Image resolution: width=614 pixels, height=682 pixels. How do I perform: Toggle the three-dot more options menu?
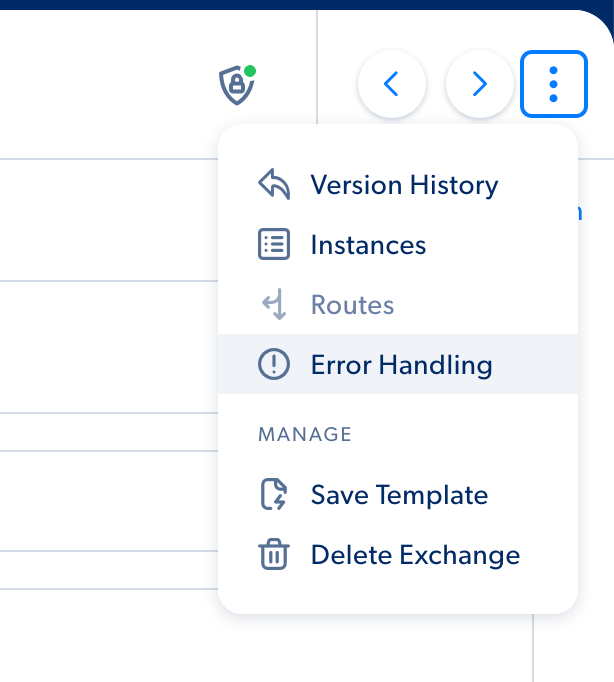click(x=554, y=84)
